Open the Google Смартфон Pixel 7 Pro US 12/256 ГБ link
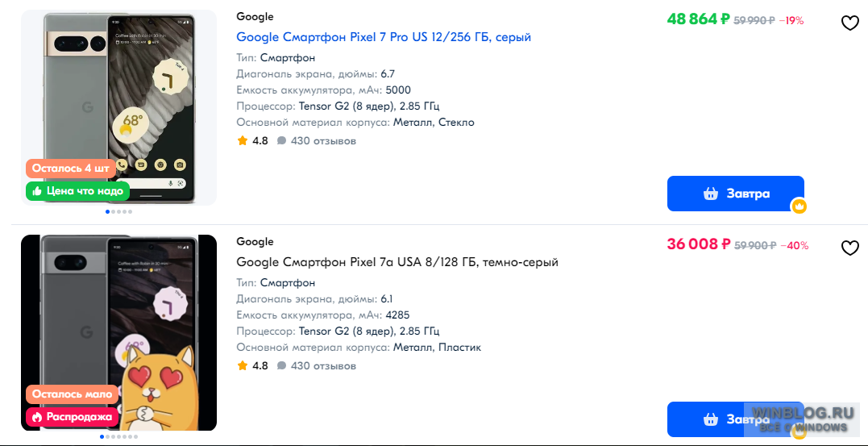Viewport: 868px width, 446px height. (x=384, y=37)
